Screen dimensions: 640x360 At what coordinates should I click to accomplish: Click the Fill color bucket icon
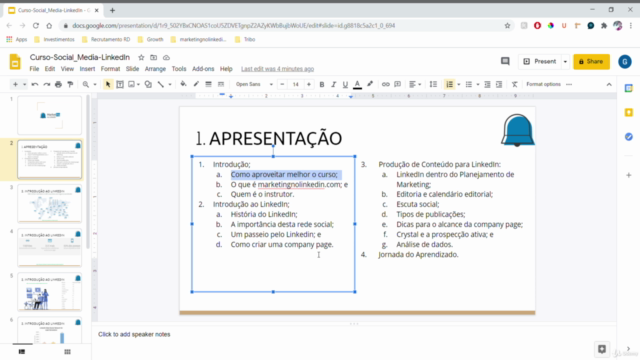(183, 84)
